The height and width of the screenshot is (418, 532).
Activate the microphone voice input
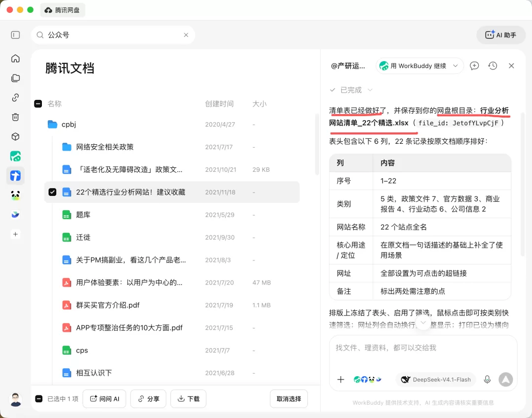487,380
